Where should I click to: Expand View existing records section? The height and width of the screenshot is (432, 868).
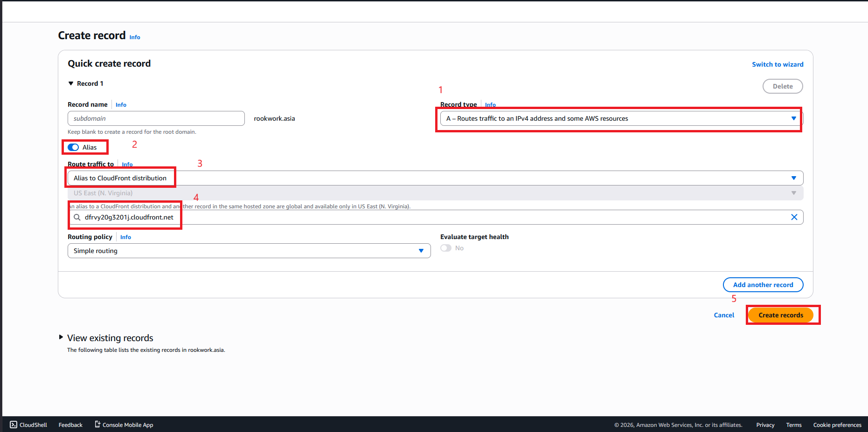pos(61,337)
